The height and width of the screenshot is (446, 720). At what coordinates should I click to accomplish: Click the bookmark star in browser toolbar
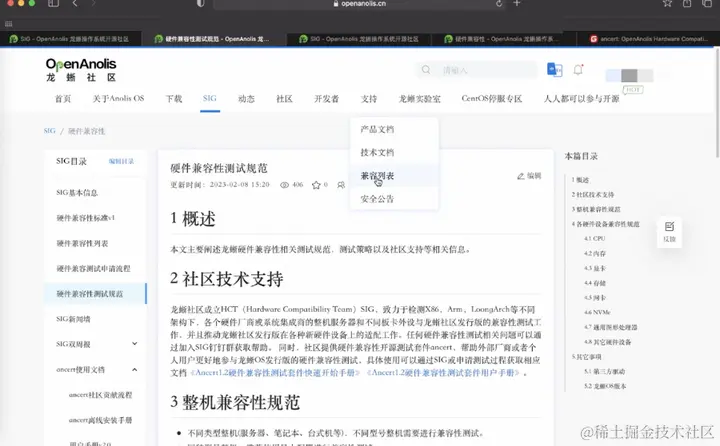[x=667, y=3]
